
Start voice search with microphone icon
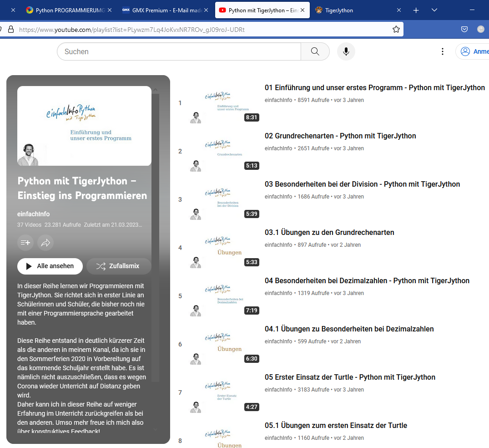(346, 51)
